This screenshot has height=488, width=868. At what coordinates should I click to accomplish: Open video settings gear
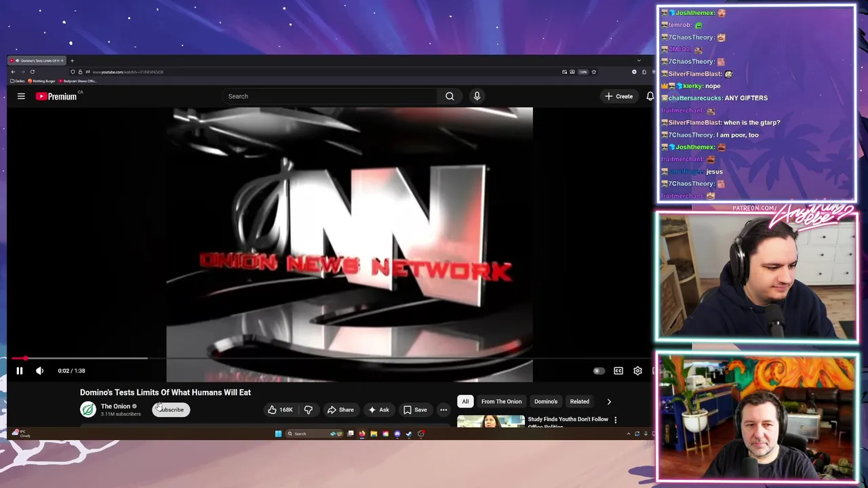(637, 371)
